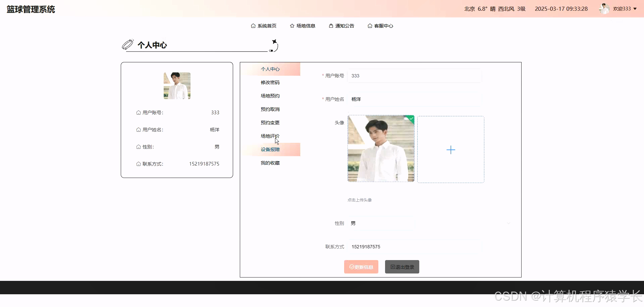Select the 预约变更 sidebar item
The image size is (644, 307).
[270, 122]
